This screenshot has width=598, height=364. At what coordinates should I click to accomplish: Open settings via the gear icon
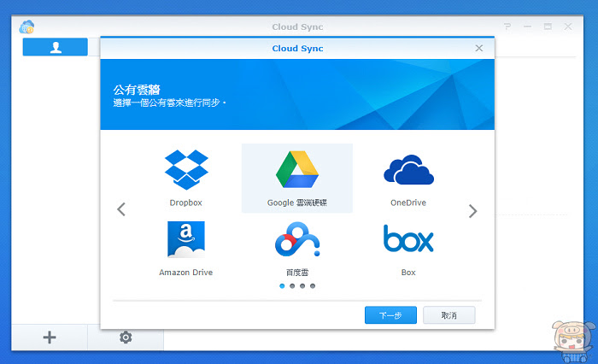coord(126,338)
